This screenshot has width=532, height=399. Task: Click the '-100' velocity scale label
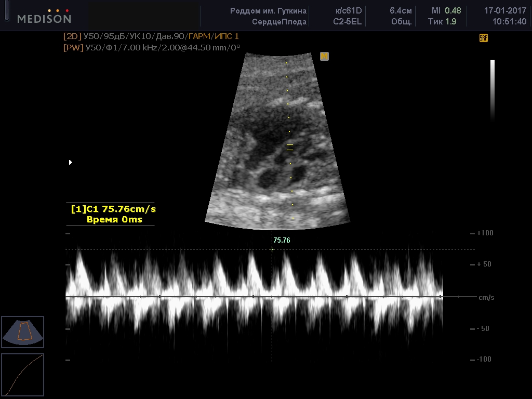tap(484, 360)
